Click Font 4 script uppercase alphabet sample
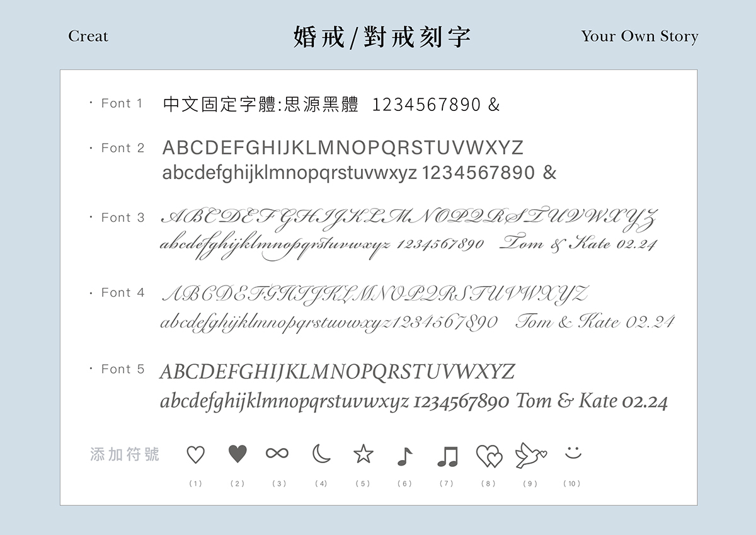Viewport: 756px width, 535px height. 375,294
